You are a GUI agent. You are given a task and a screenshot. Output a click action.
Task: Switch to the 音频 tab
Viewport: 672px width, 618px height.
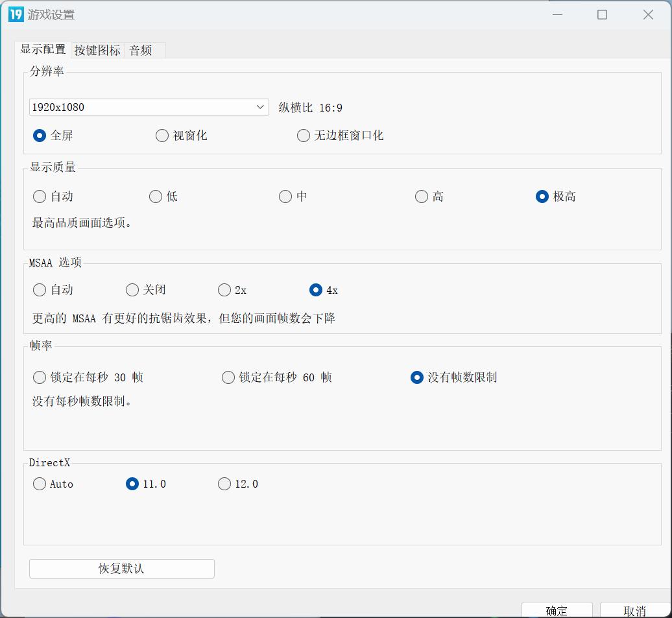click(142, 50)
